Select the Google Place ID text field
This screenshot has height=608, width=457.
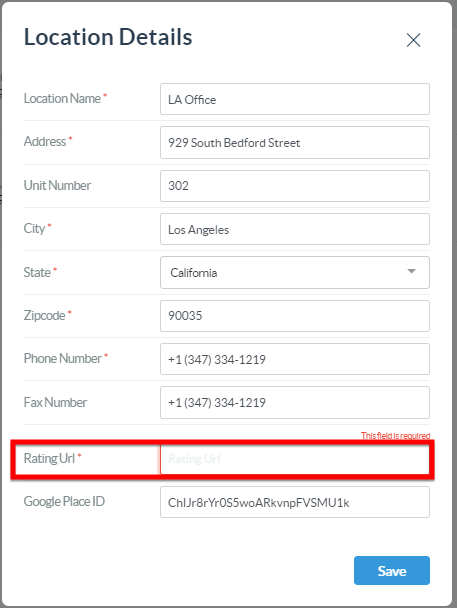click(x=295, y=502)
